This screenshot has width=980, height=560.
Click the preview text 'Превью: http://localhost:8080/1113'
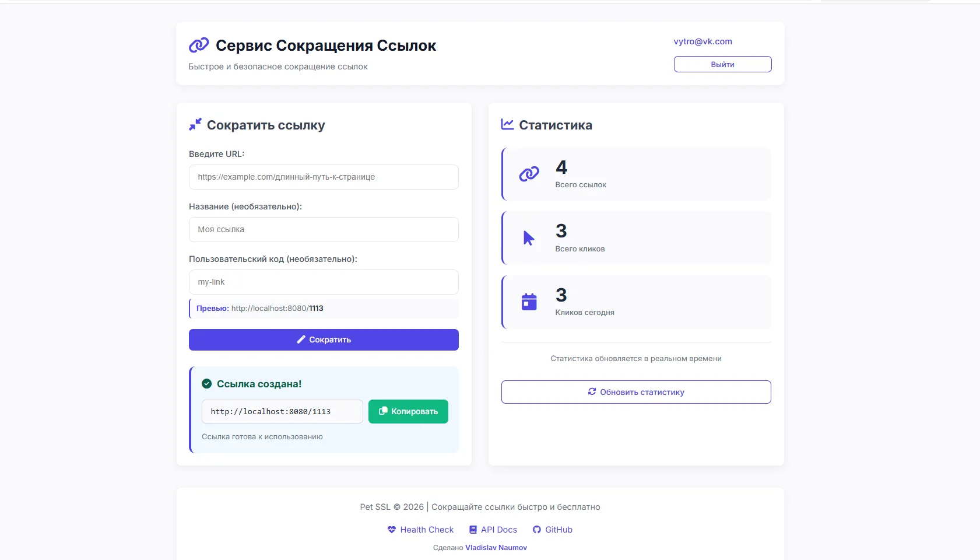pyautogui.click(x=260, y=308)
